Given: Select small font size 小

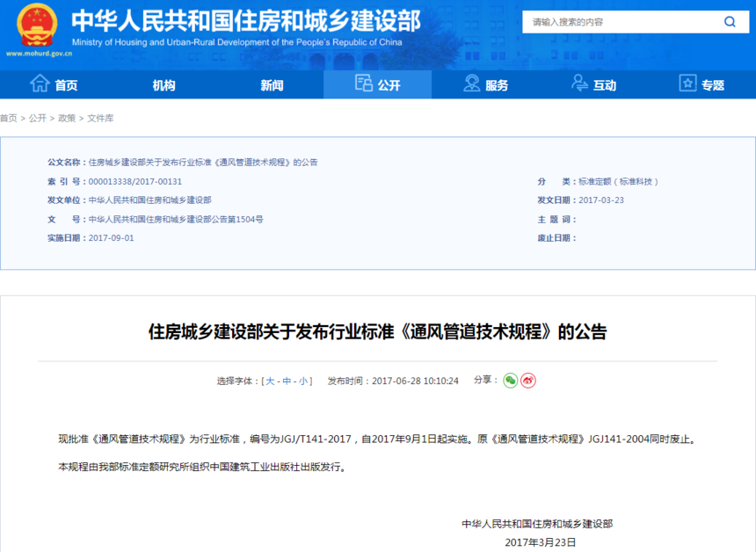Looking at the screenshot, I should coord(303,381).
